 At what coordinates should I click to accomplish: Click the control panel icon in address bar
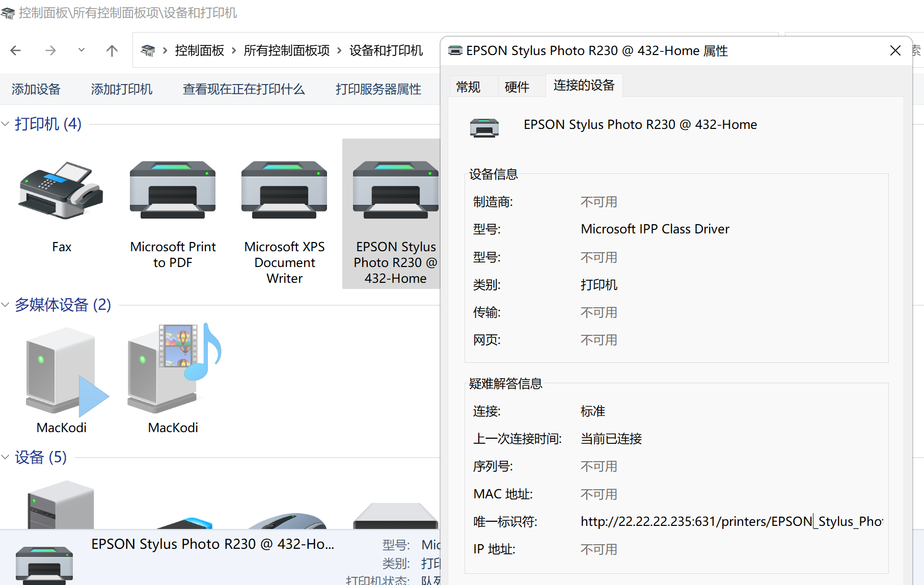tap(148, 50)
